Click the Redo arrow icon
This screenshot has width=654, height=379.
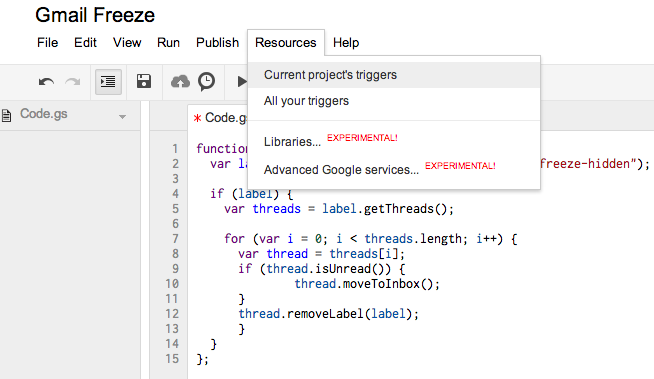[x=73, y=82]
